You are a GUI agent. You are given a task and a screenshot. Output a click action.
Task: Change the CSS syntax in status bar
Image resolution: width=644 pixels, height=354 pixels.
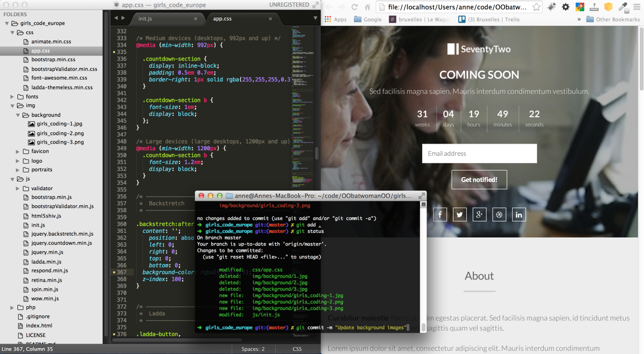297,349
